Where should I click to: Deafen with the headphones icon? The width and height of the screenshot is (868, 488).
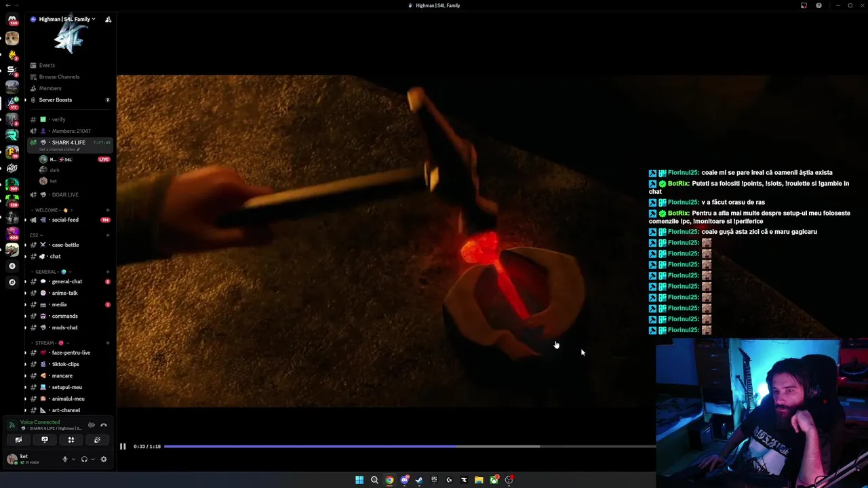pos(84,459)
